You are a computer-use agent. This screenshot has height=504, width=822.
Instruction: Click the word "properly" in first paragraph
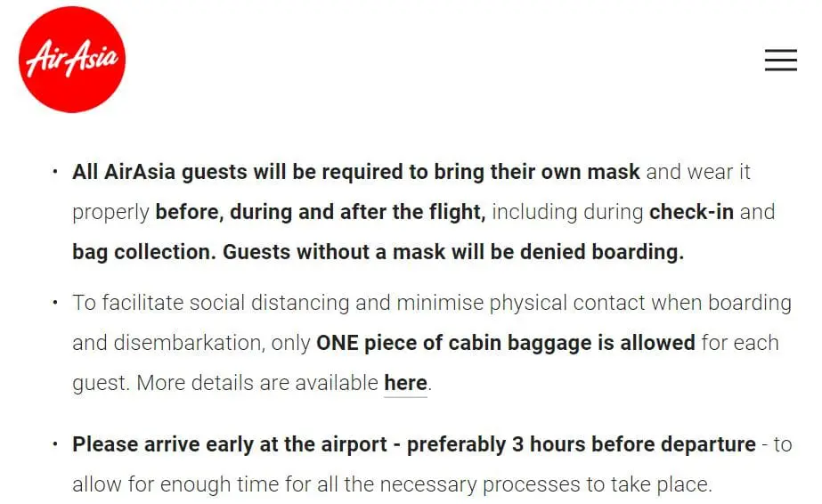[x=110, y=212]
